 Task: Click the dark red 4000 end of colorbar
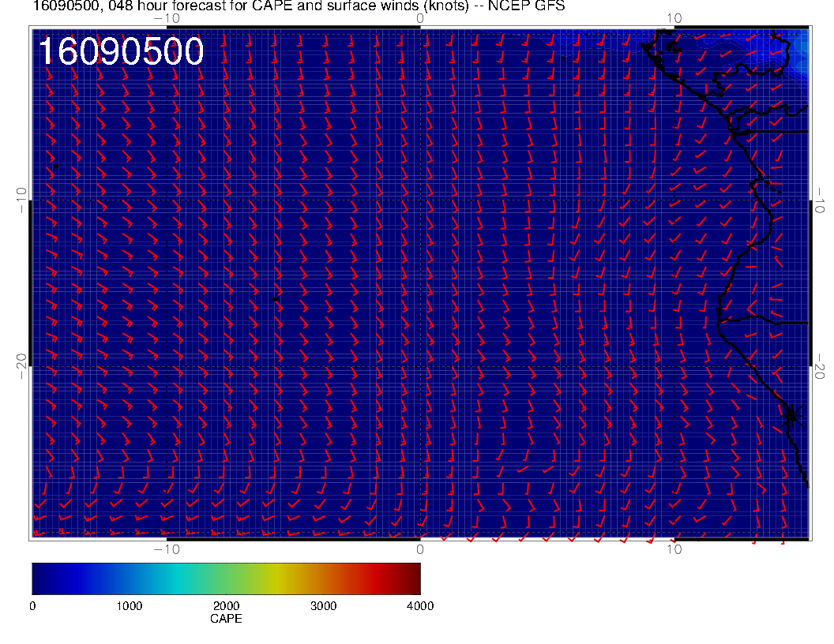pos(414,578)
